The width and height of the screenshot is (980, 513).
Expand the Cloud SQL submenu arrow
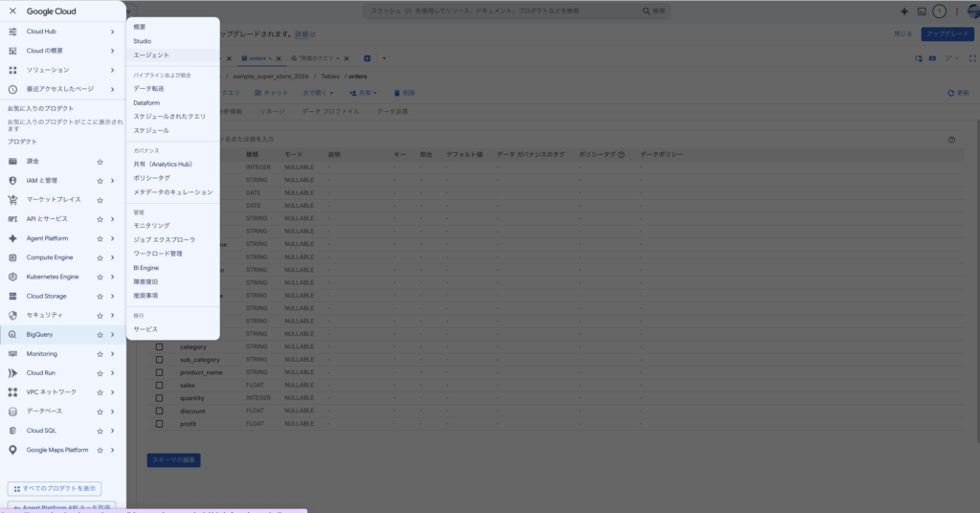113,431
